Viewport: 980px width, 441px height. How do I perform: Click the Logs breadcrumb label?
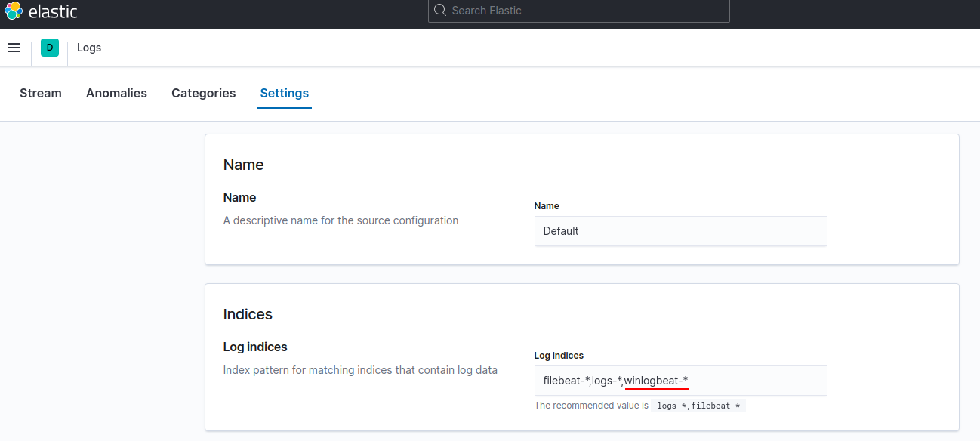click(88, 47)
